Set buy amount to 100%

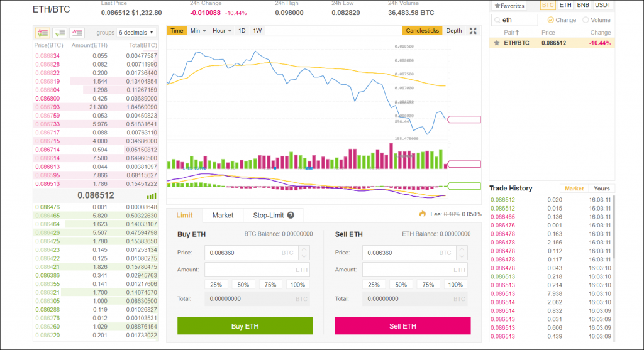(x=297, y=285)
